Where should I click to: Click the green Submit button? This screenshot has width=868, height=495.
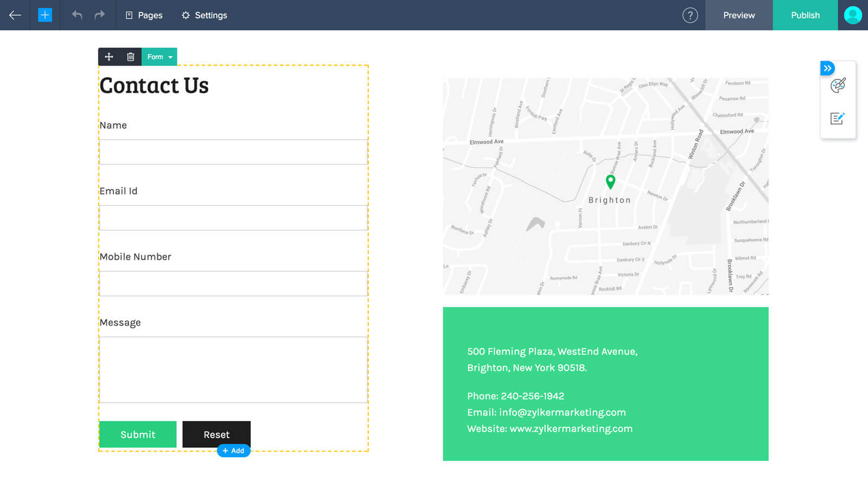tap(138, 434)
